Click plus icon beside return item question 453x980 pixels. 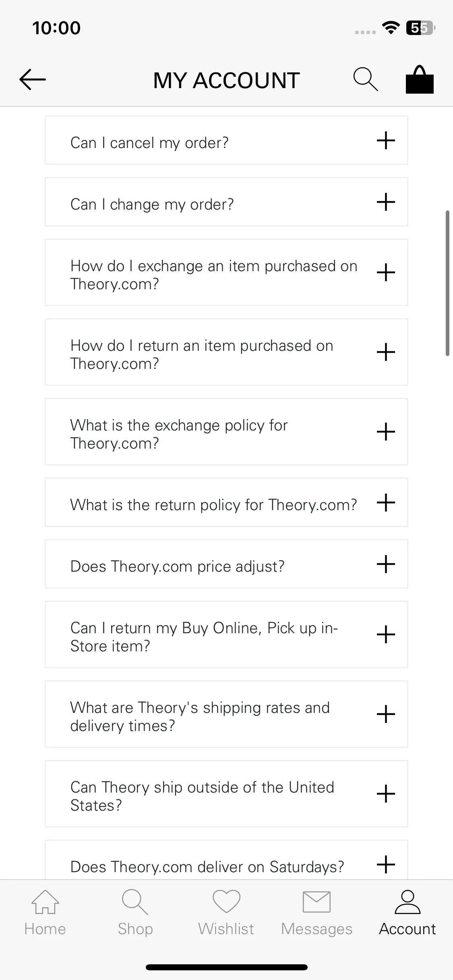tap(386, 352)
